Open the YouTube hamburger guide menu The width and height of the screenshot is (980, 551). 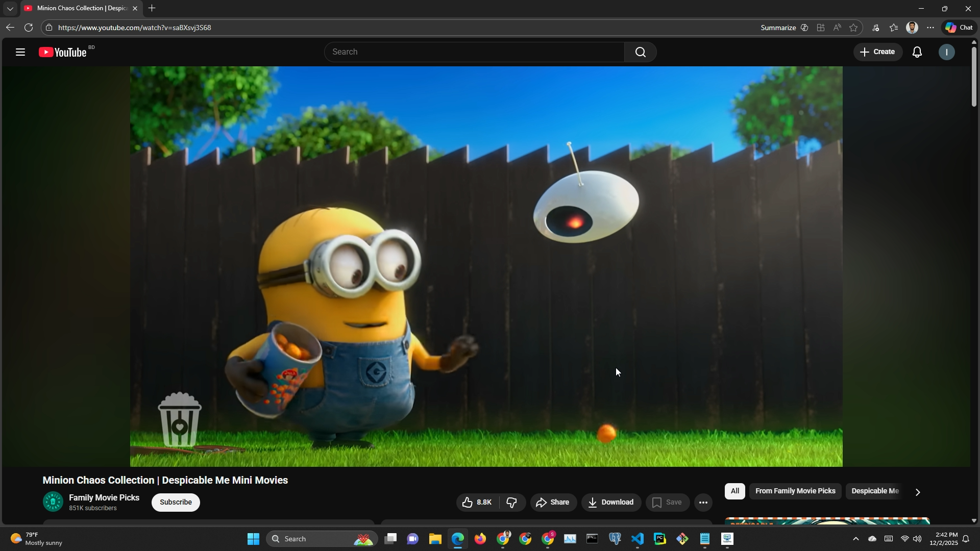(x=20, y=52)
